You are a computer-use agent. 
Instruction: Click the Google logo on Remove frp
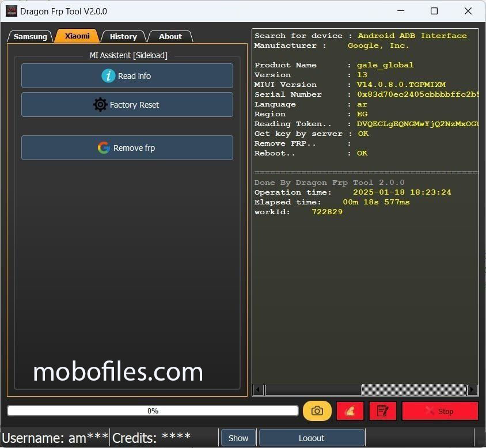104,147
